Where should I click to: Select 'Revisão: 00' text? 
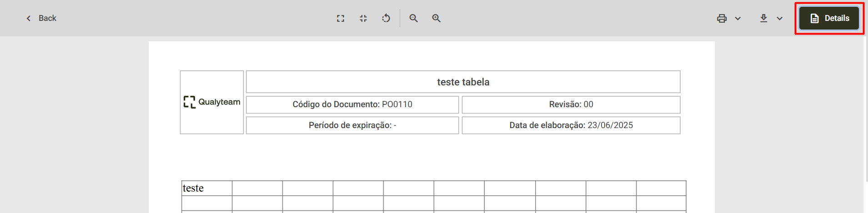pos(571,104)
